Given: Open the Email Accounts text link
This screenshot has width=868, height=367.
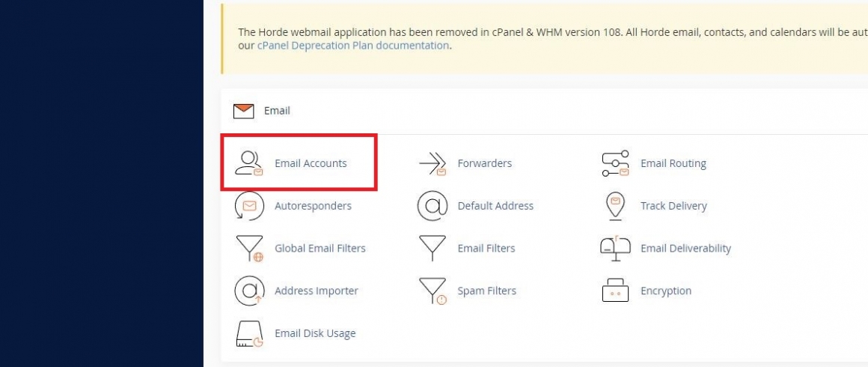Looking at the screenshot, I should (x=311, y=163).
